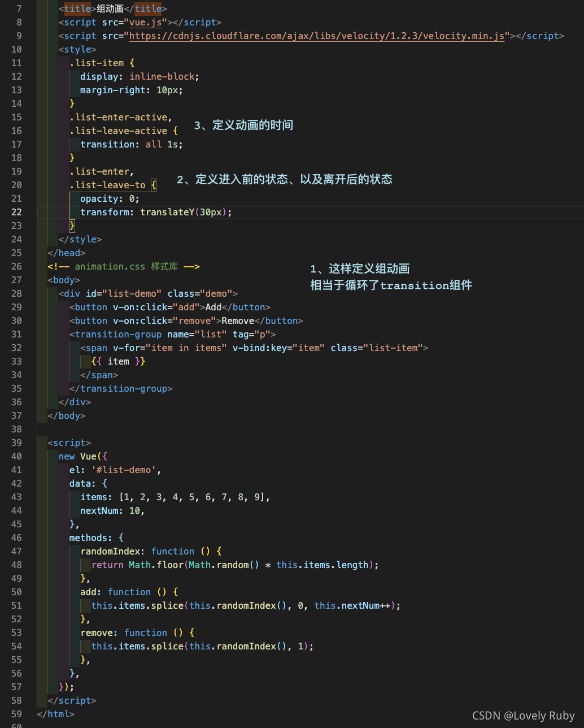Image resolution: width=584 pixels, height=728 pixels.
Task: Click the "Vue" constructor on line 40
Action: click(x=88, y=456)
